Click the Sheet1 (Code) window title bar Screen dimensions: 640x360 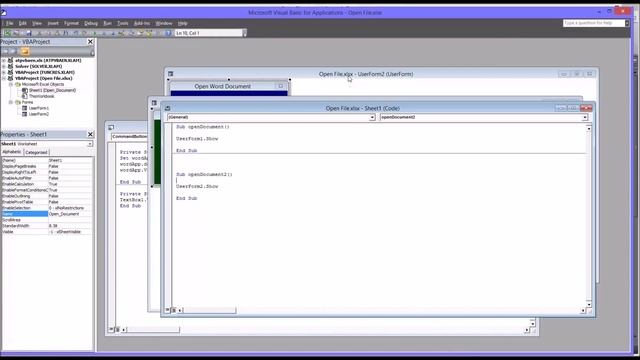coord(362,108)
